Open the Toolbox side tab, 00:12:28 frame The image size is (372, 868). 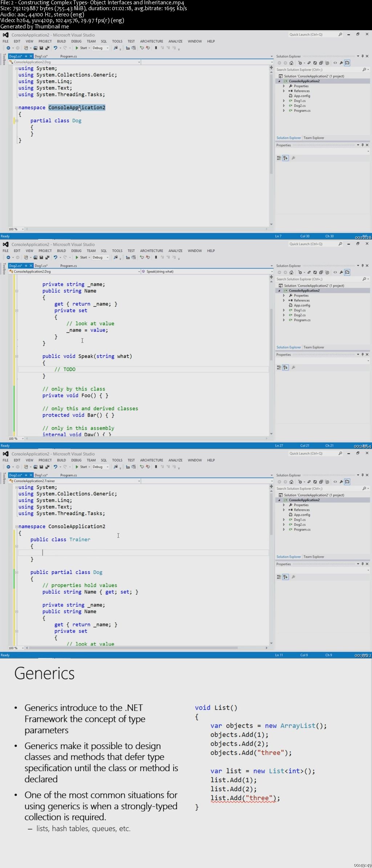point(4,60)
